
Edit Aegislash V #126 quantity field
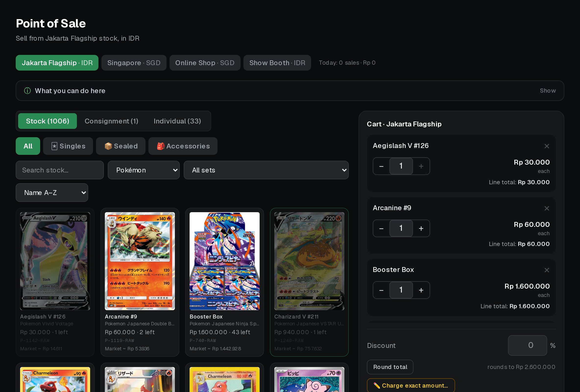coord(401,166)
